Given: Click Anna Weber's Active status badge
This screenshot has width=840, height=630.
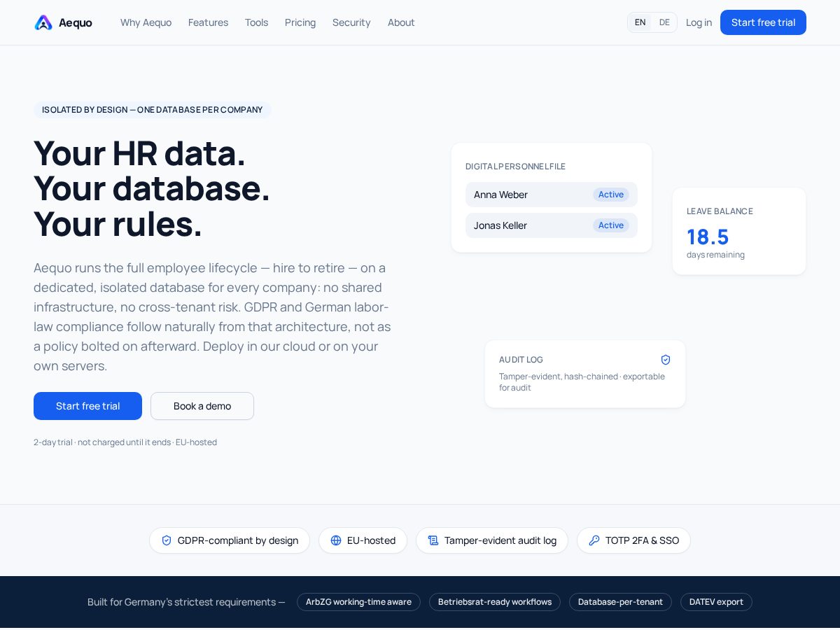Looking at the screenshot, I should [611, 195].
